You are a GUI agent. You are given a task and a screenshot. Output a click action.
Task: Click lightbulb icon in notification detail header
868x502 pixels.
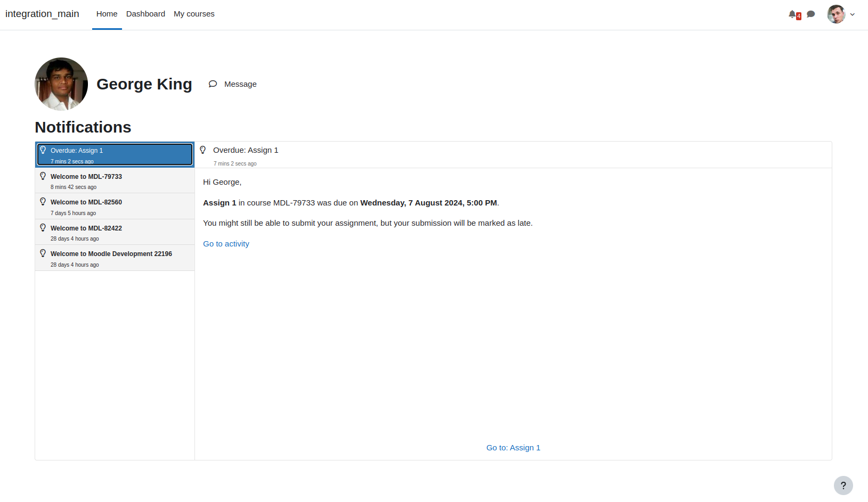[203, 150]
